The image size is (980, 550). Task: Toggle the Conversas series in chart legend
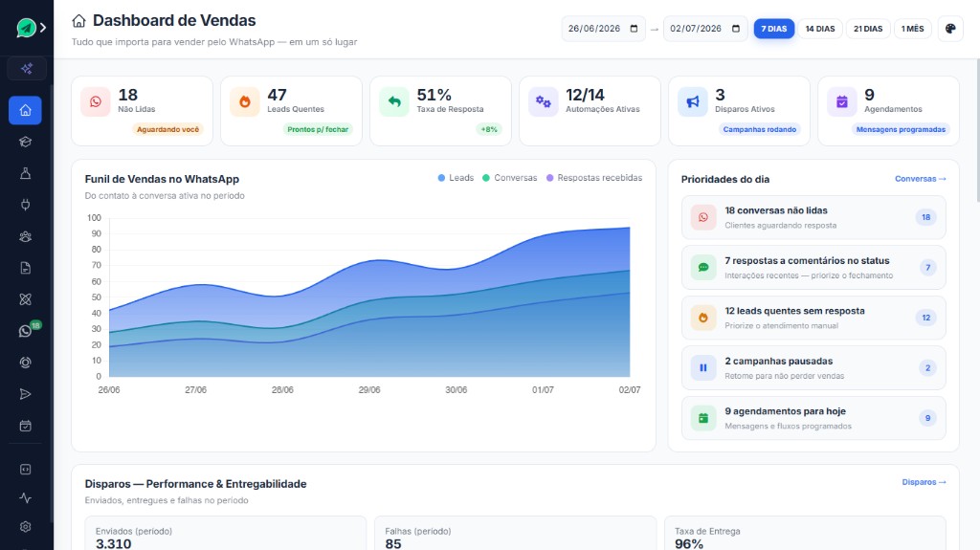509,178
